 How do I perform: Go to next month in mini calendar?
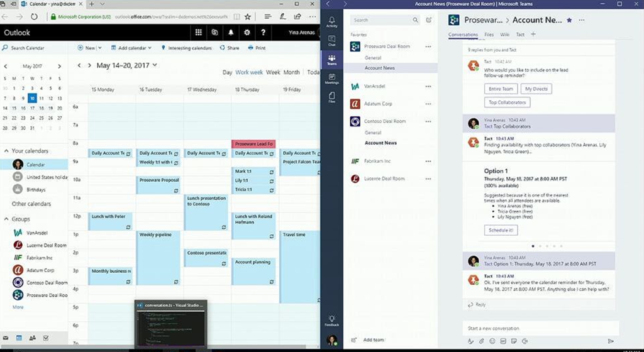click(60, 66)
